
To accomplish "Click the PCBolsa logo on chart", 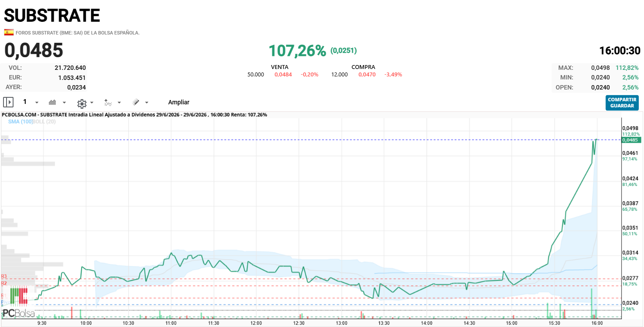I will click(x=19, y=302).
